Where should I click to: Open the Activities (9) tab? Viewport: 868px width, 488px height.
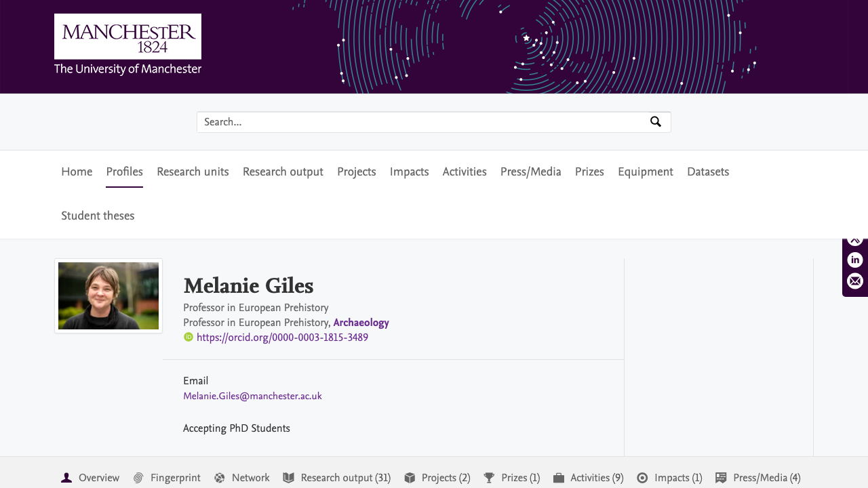(596, 478)
